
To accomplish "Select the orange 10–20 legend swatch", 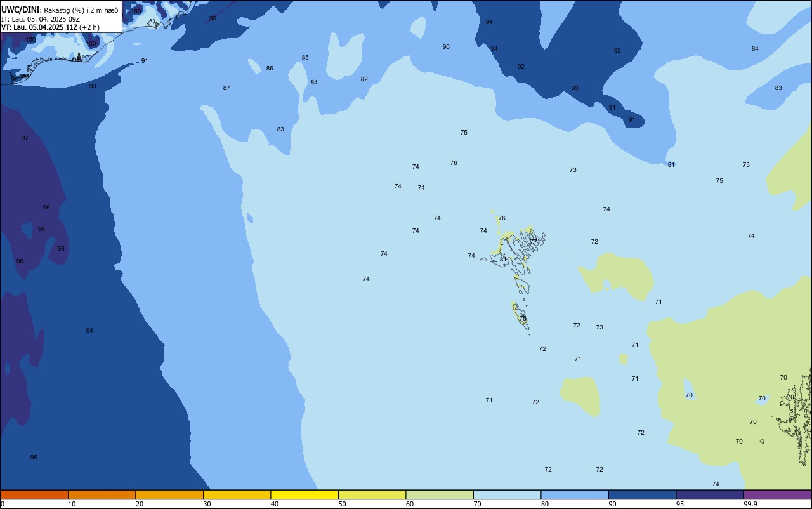I will (x=101, y=494).
